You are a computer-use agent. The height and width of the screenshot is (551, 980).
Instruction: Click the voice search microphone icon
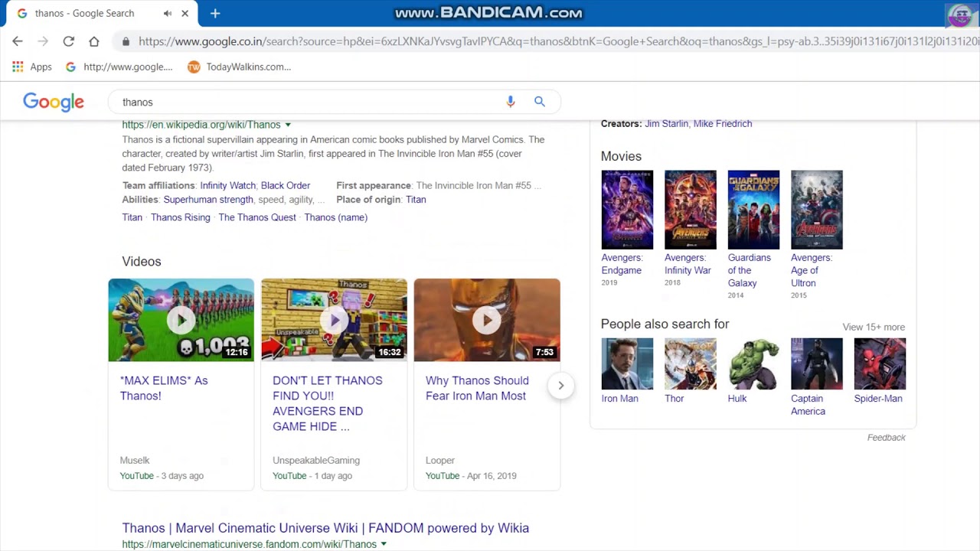[x=511, y=102]
